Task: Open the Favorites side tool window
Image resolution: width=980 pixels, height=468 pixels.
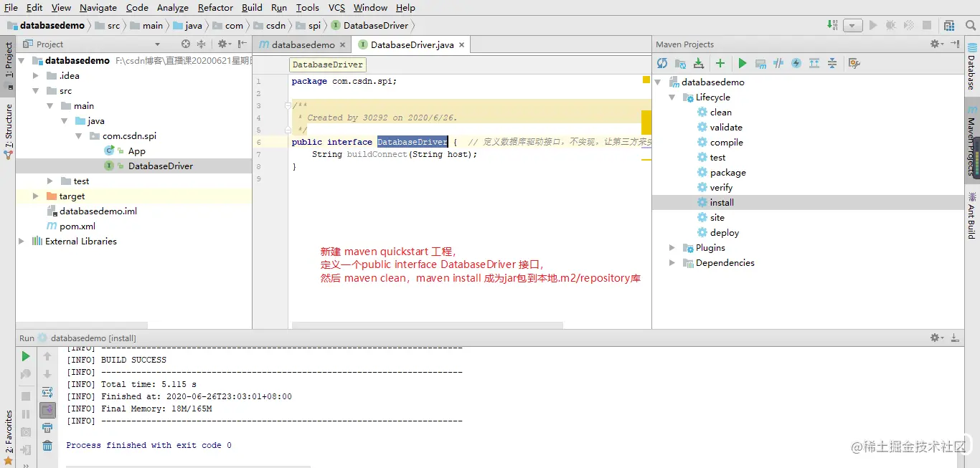Action: click(8, 437)
